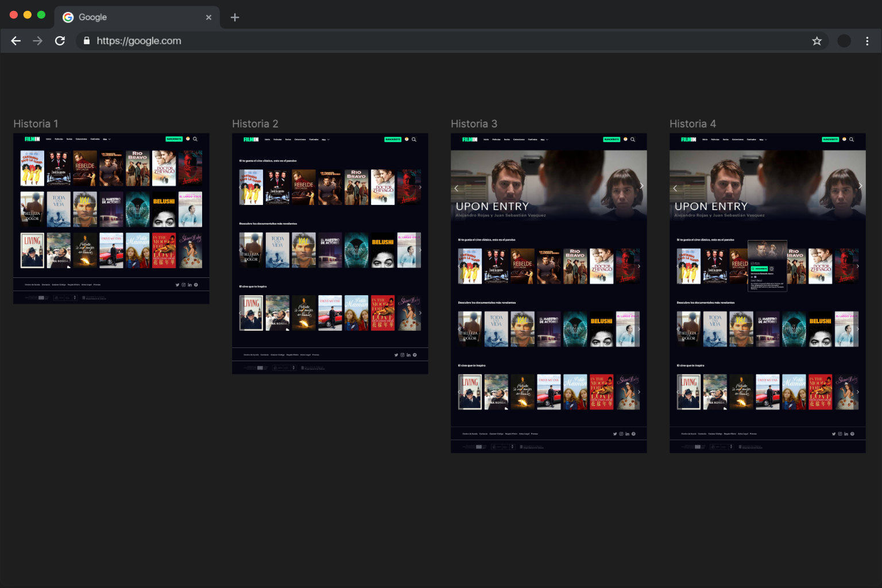Click Inicio in the Historia 3 nav
Image resolution: width=882 pixels, height=588 pixels.
tap(486, 139)
